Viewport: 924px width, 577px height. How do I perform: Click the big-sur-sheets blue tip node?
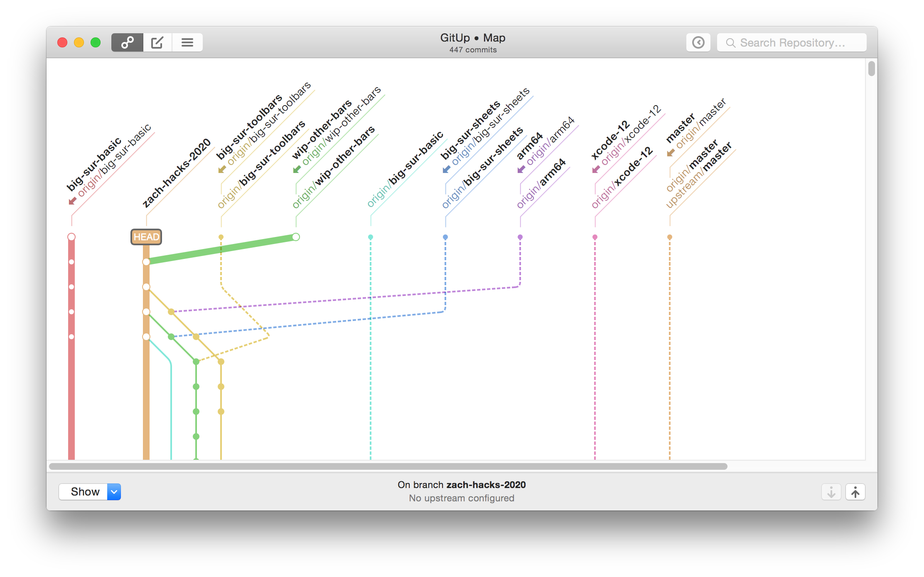pos(445,237)
